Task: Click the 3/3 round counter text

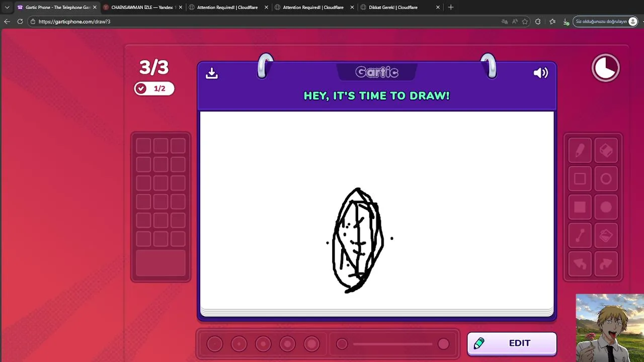Action: click(154, 67)
